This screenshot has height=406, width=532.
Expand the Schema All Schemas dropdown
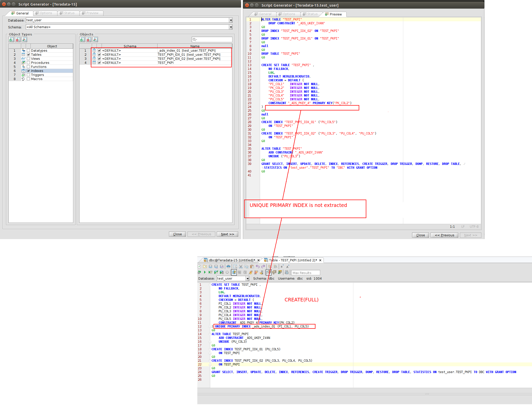[231, 27]
